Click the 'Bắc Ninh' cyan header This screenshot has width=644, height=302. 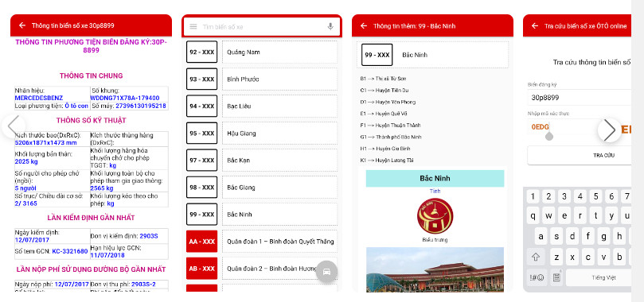pyautogui.click(x=435, y=178)
